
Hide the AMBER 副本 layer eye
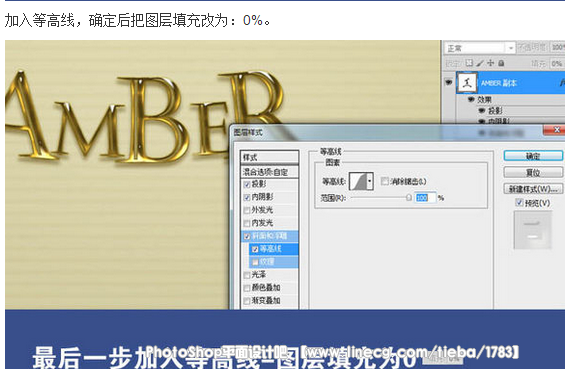[x=449, y=82]
